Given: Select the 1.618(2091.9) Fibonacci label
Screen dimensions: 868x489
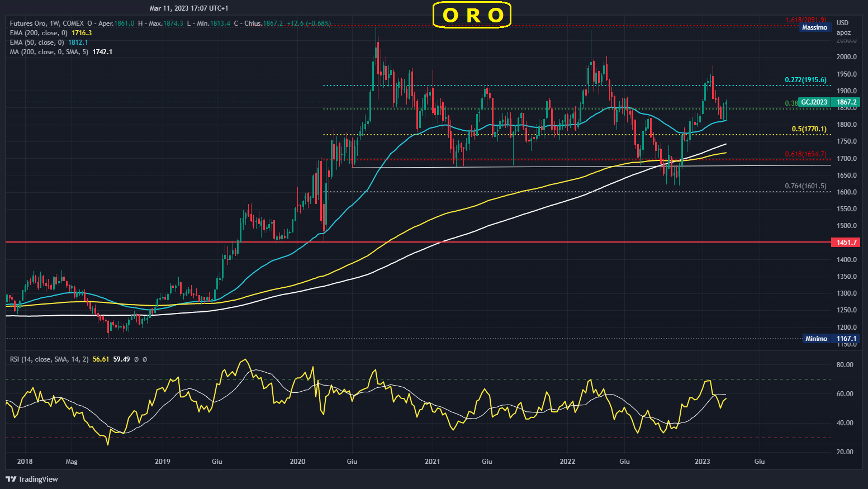Looking at the screenshot, I should point(805,20).
